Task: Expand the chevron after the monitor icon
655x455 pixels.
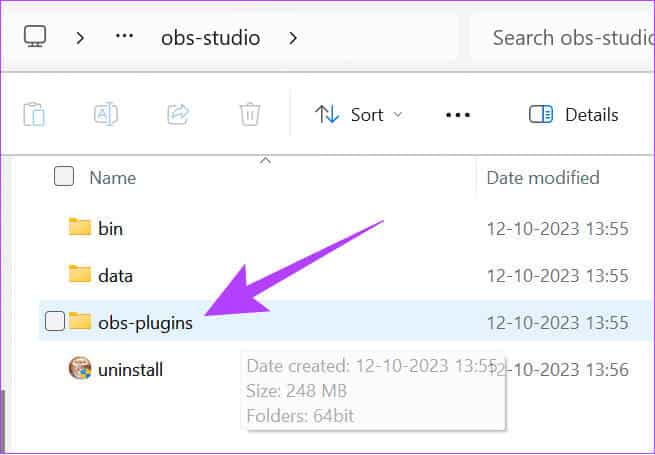Action: click(80, 38)
